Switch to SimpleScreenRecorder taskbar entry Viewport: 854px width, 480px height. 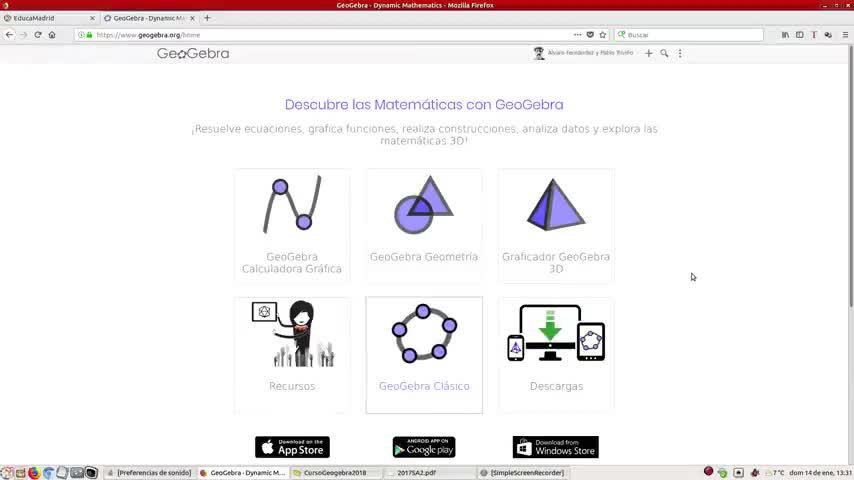pos(522,473)
